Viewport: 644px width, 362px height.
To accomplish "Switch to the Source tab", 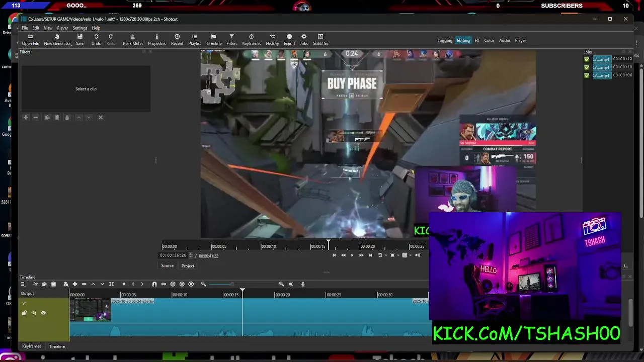I will point(167,265).
